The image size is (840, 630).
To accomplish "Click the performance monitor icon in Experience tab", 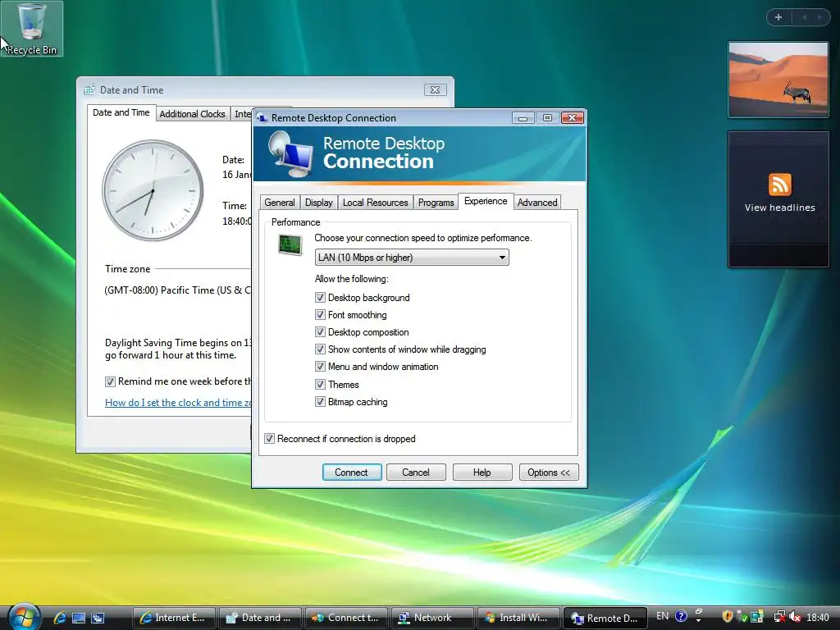I will point(290,244).
